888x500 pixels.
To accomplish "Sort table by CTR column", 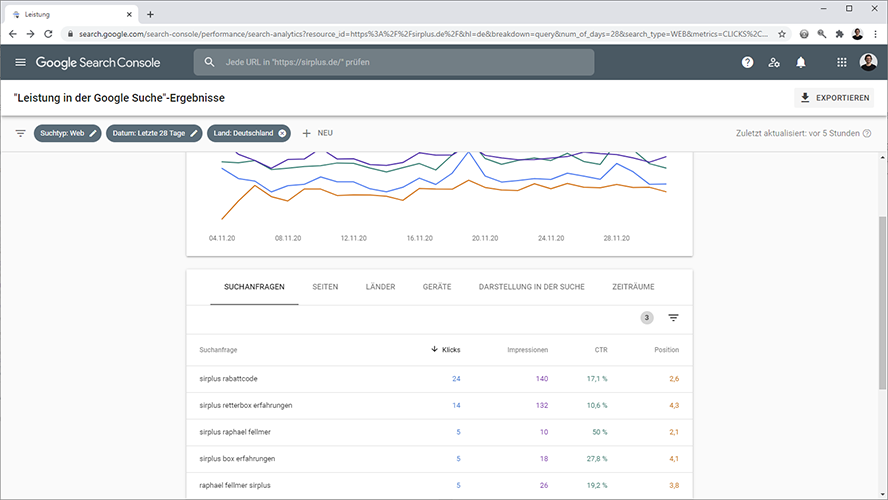I will click(x=601, y=350).
